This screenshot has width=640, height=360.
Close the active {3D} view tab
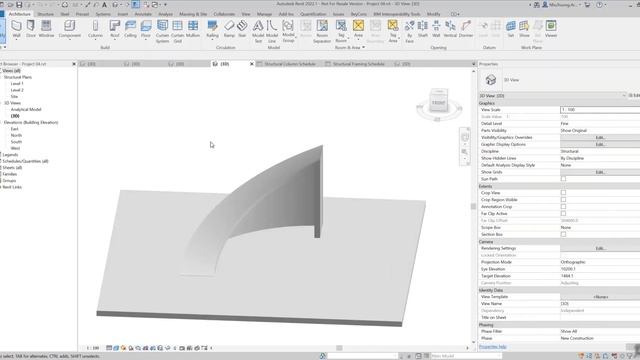point(251,64)
